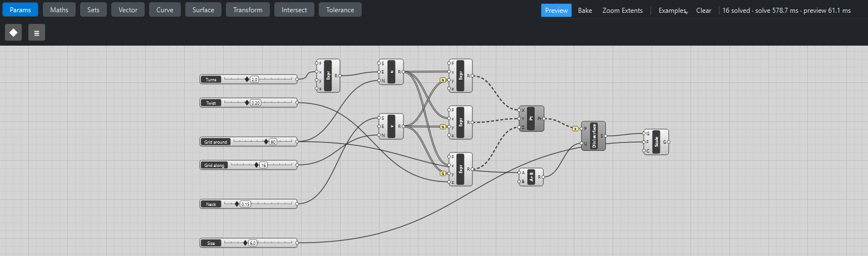Click the v node S input port
Image resolution: width=868 pixels, height=256 pixels.
tap(379, 118)
